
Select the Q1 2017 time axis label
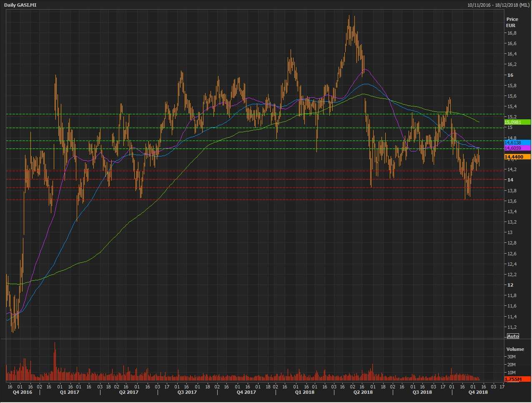tap(70, 392)
